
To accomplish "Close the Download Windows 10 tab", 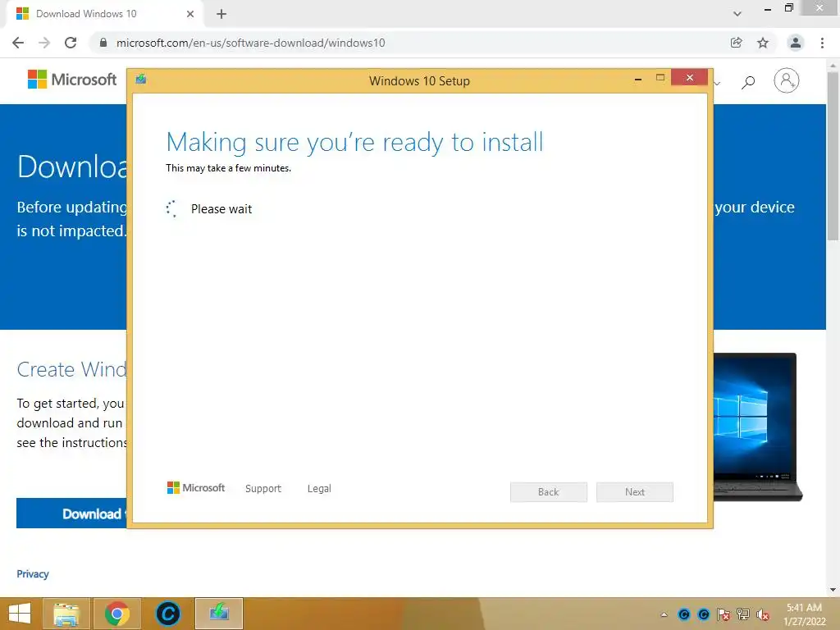I will (x=189, y=14).
